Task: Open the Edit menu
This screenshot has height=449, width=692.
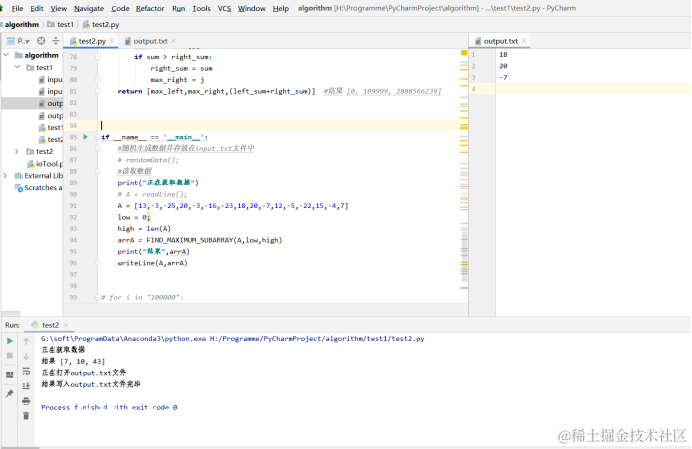Action: pos(37,8)
